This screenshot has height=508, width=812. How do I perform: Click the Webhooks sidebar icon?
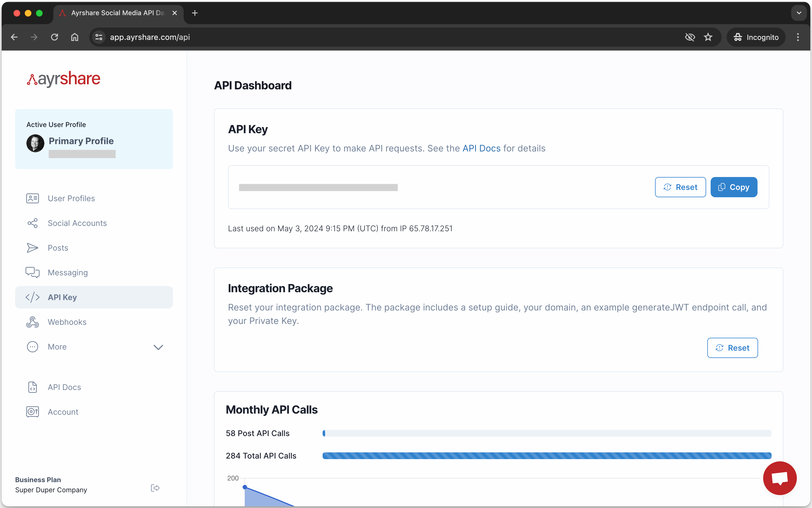33,322
